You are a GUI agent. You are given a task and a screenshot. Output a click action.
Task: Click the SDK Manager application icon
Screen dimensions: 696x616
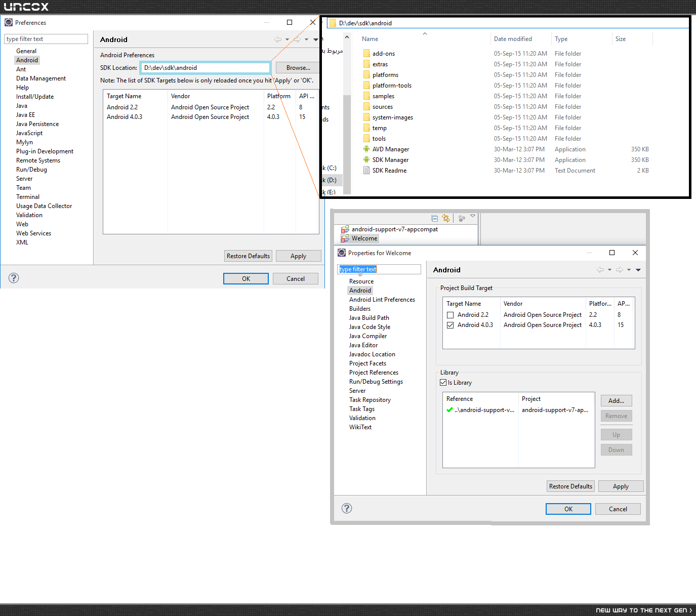(366, 159)
